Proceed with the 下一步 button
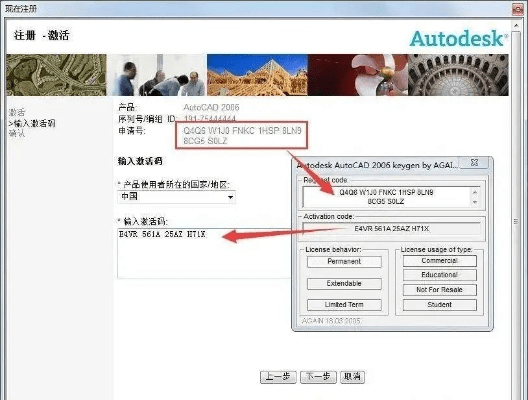Image resolution: width=528 pixels, height=400 pixels. click(x=318, y=377)
